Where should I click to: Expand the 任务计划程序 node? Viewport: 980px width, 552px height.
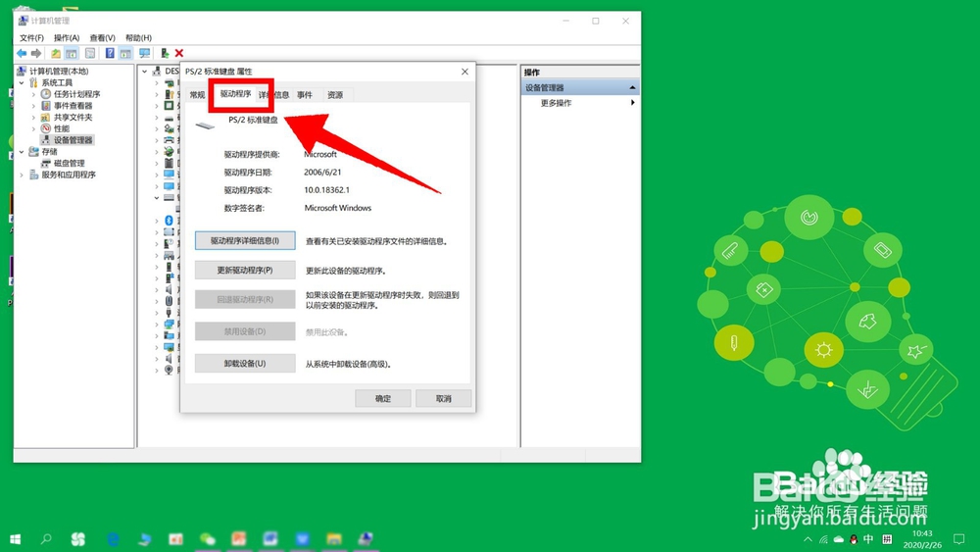[x=33, y=94]
